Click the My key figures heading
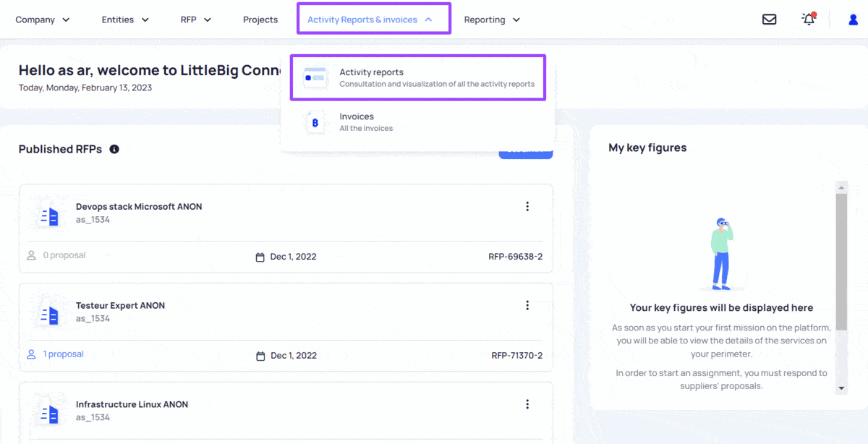The width and height of the screenshot is (868, 444). pos(647,148)
